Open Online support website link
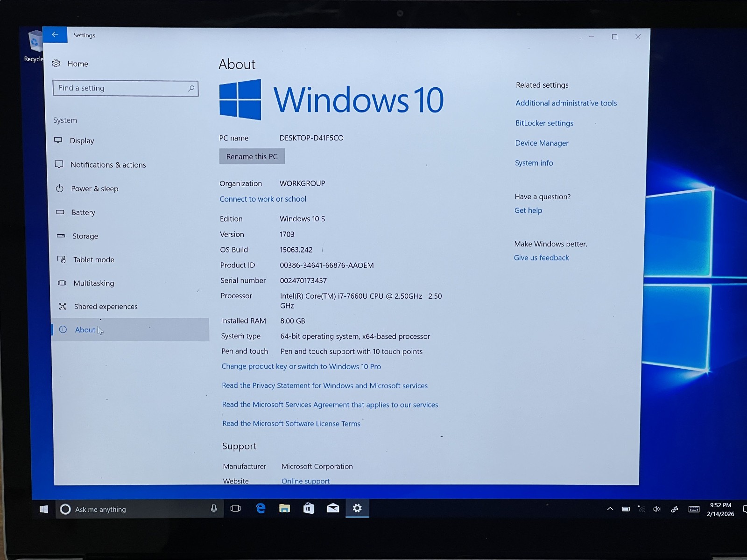747x560 pixels. [x=305, y=481]
